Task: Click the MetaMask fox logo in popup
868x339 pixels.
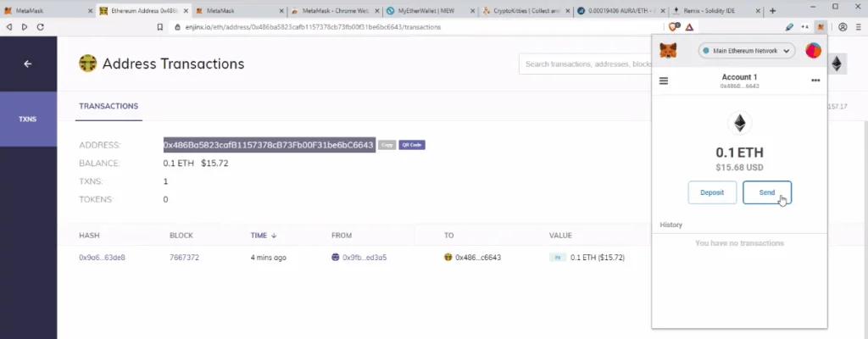Action: click(669, 52)
